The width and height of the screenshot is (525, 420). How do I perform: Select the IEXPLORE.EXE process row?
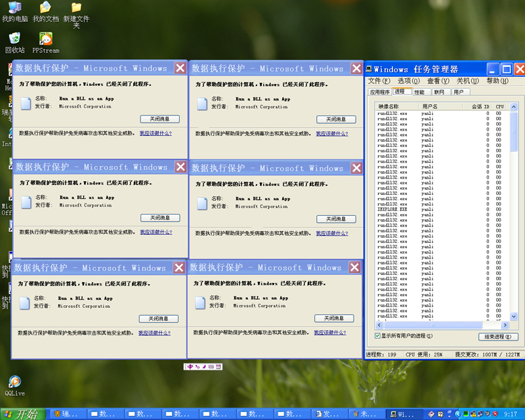point(392,209)
